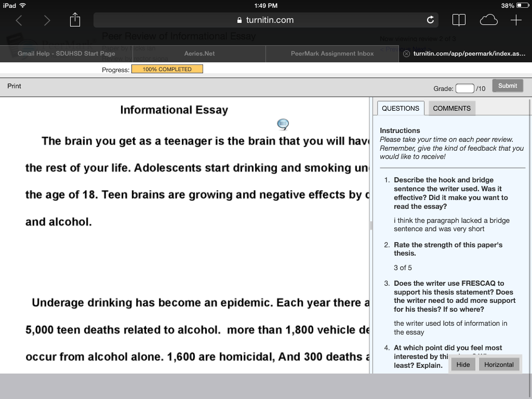Open the QUESTIONS tab
This screenshot has width=532, height=399.
(x=401, y=108)
